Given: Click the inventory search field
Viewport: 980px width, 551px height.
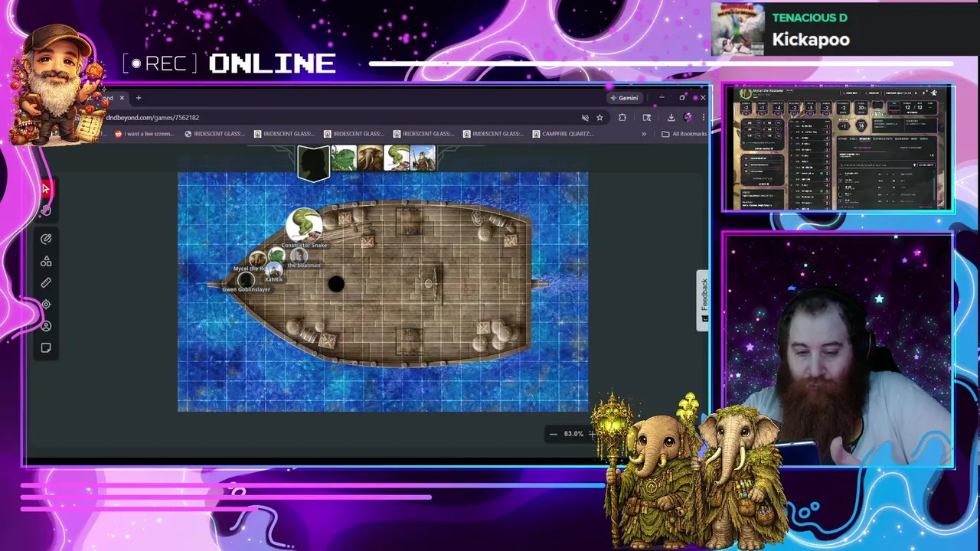Looking at the screenshot, I should click(874, 165).
